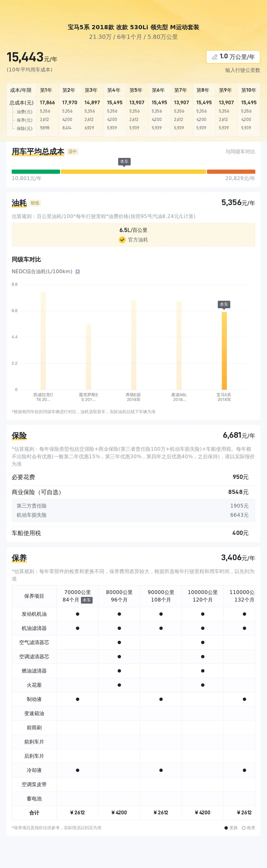The height and width of the screenshot is (868, 267).
Task: Select the 第1年 column header
Action: click(x=46, y=90)
